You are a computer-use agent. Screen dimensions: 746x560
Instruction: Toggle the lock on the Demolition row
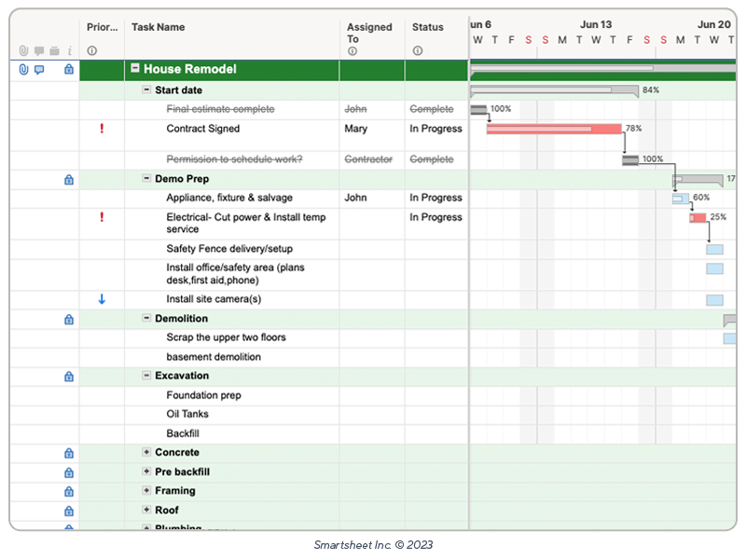point(69,319)
